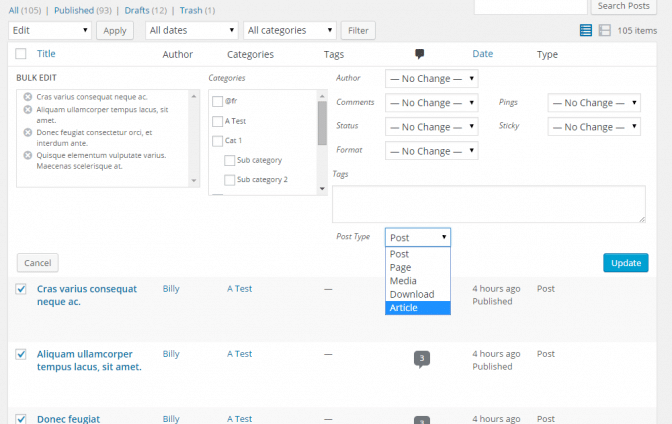Screen dimensions: 672x424
Task: Open the Pings 'No Change' dropdown
Action: click(x=594, y=103)
